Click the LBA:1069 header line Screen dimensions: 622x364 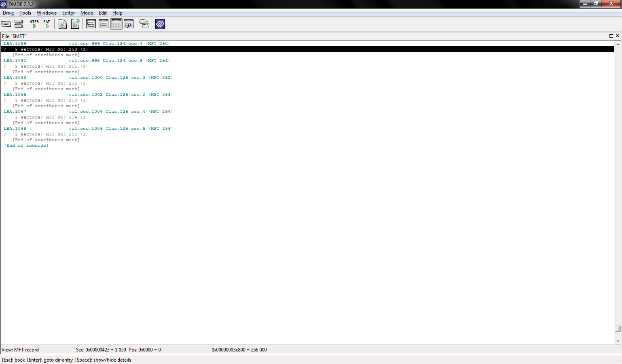tap(88, 129)
